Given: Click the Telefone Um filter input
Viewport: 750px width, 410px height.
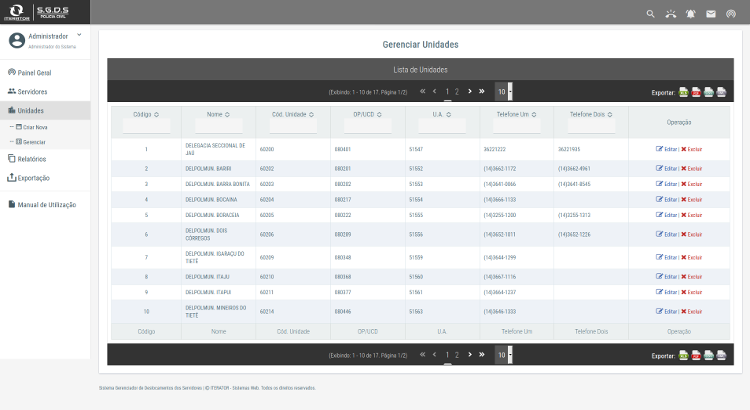Looking at the screenshot, I should pyautogui.click(x=517, y=126).
